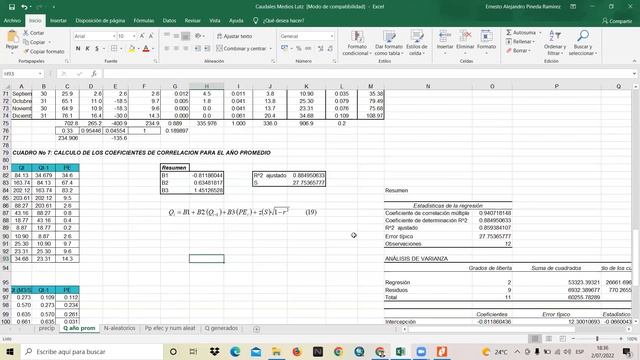Decrease the indent
Screen dimensions: 640x360
(x=198, y=49)
